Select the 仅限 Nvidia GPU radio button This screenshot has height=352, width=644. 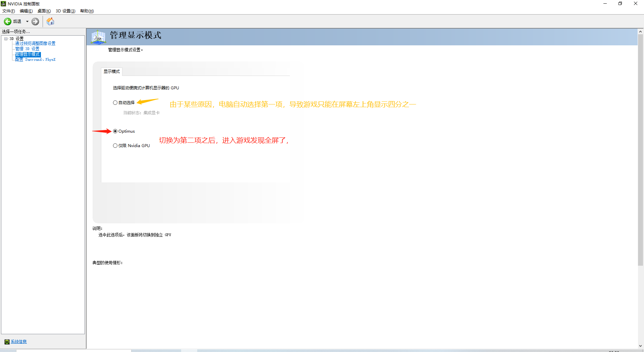(115, 146)
